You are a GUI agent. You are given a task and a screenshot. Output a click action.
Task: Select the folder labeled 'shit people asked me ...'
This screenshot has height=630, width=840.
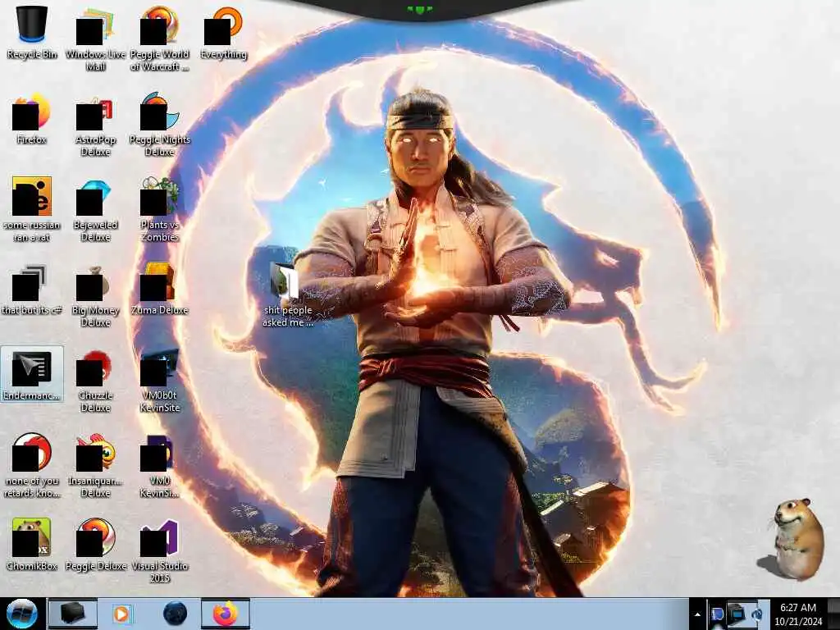(x=288, y=294)
